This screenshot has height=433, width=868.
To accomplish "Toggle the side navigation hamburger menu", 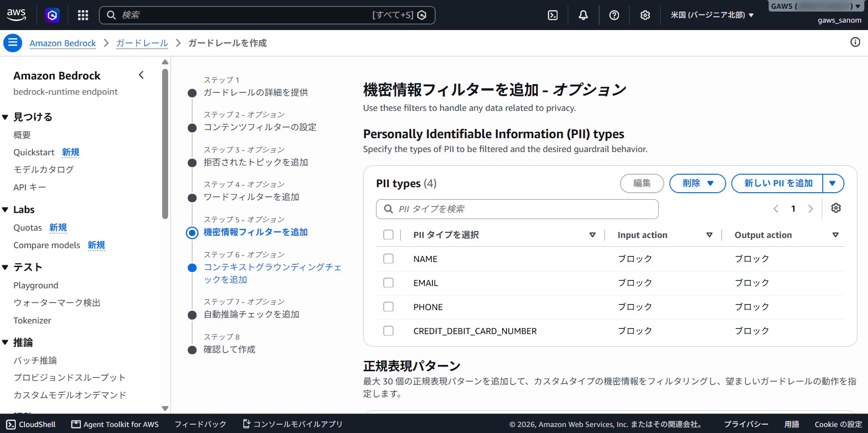I will 13,43.
